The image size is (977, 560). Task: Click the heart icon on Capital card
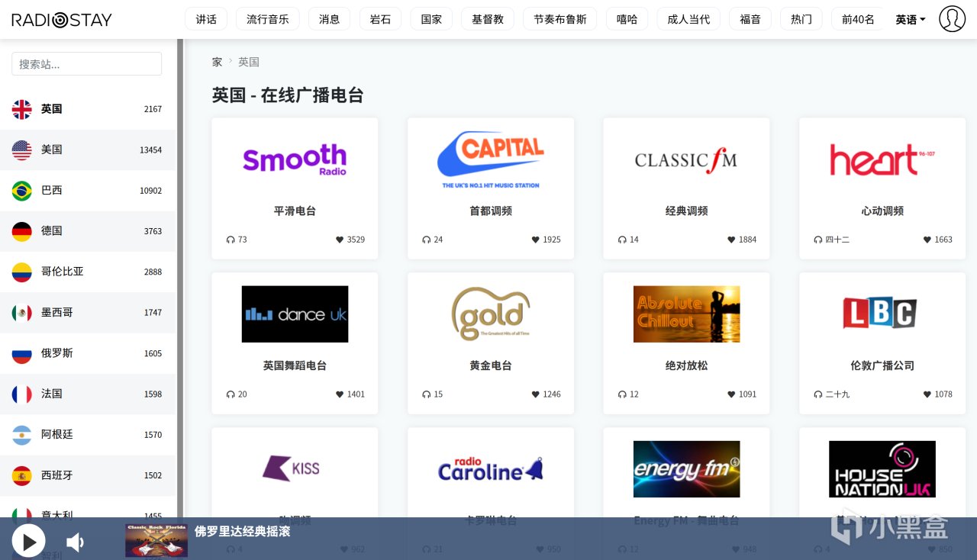[536, 240]
